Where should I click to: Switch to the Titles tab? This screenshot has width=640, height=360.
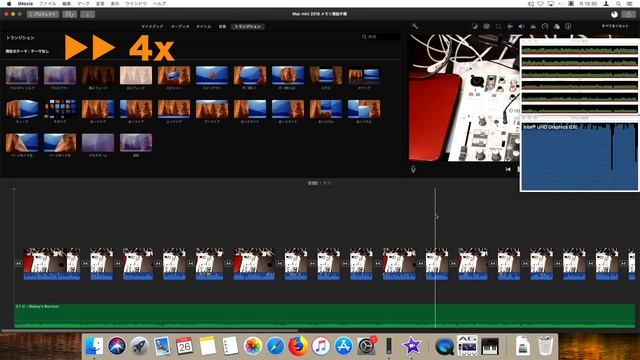point(204,27)
